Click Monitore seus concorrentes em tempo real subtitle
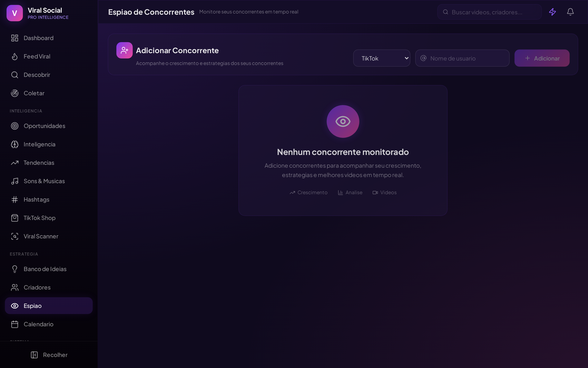The width and height of the screenshot is (588, 368). [x=248, y=12]
